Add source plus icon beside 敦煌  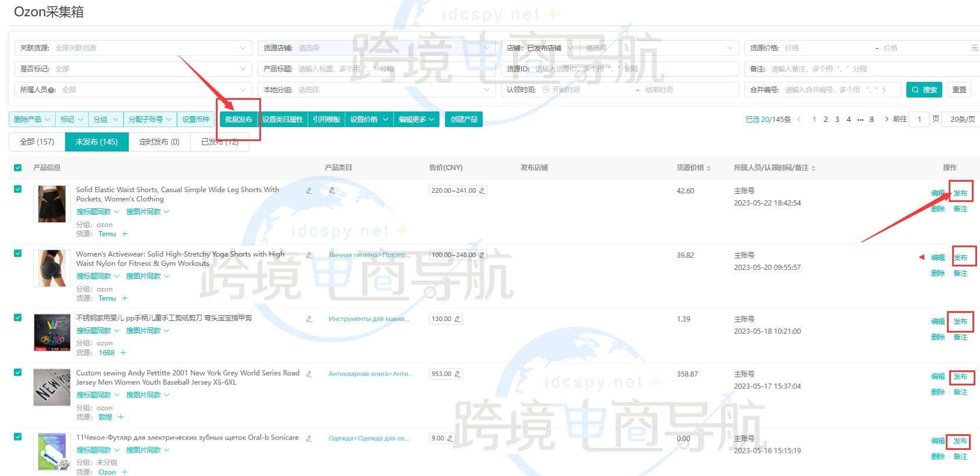[121, 417]
